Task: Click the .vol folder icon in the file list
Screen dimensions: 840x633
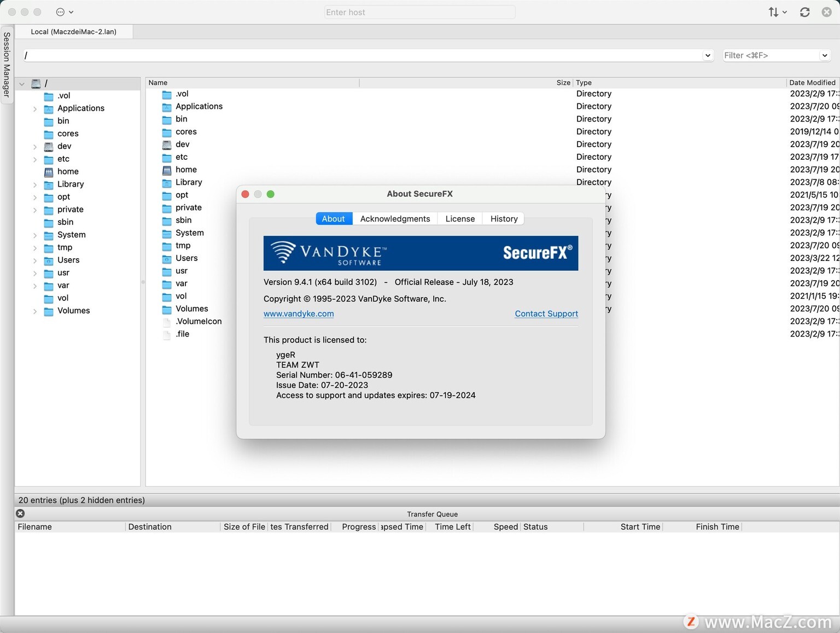Action: tap(167, 94)
